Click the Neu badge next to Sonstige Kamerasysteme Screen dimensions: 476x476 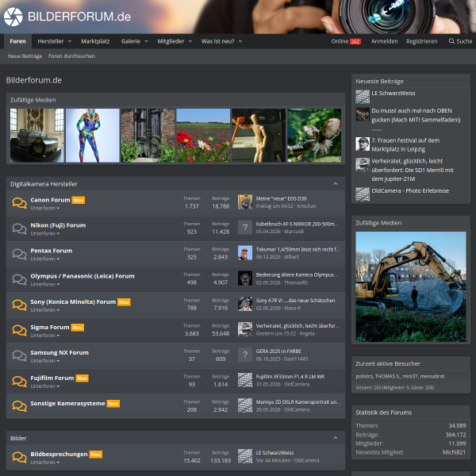pyautogui.click(x=113, y=404)
